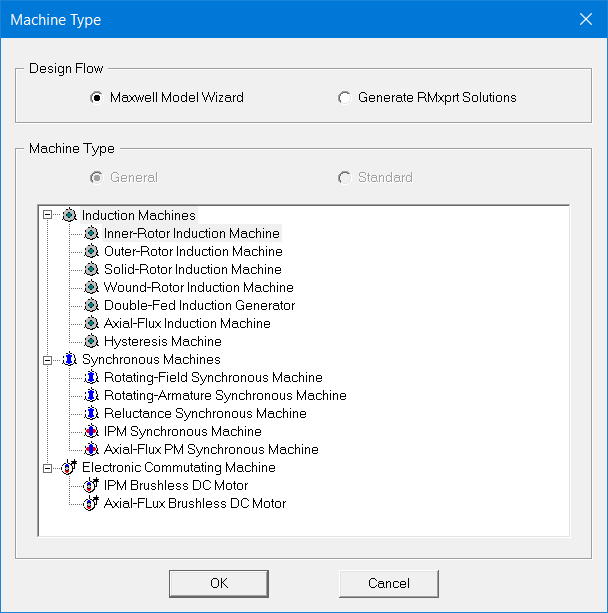The image size is (608, 613).
Task: Choose the Standard machine type radio
Action: [x=344, y=177]
